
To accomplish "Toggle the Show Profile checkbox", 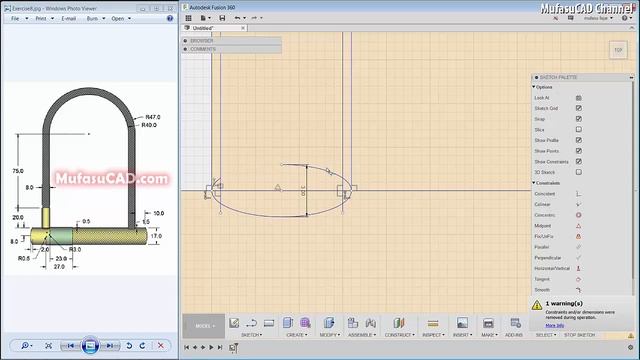I will [578, 140].
